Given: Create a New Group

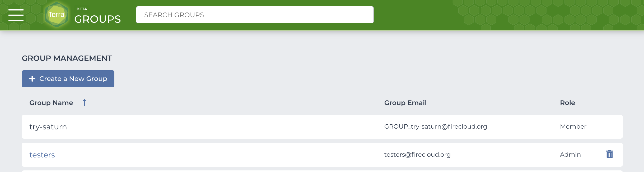Looking at the screenshot, I should pyautogui.click(x=68, y=79).
